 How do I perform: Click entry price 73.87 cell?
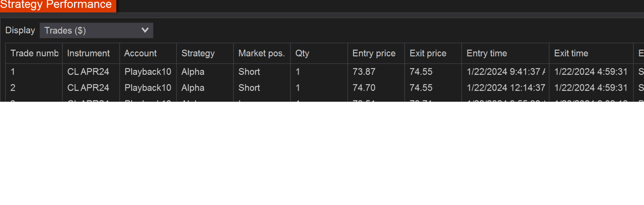coord(364,72)
